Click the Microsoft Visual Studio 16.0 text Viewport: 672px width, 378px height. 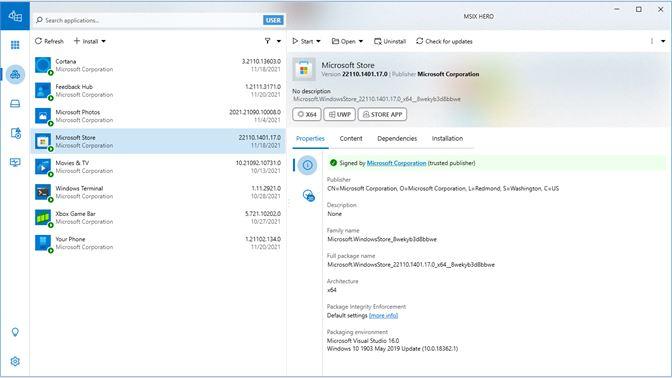[363, 340]
